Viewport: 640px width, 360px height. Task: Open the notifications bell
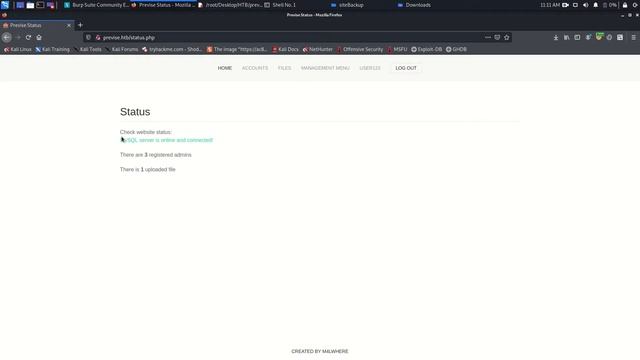(x=596, y=5)
